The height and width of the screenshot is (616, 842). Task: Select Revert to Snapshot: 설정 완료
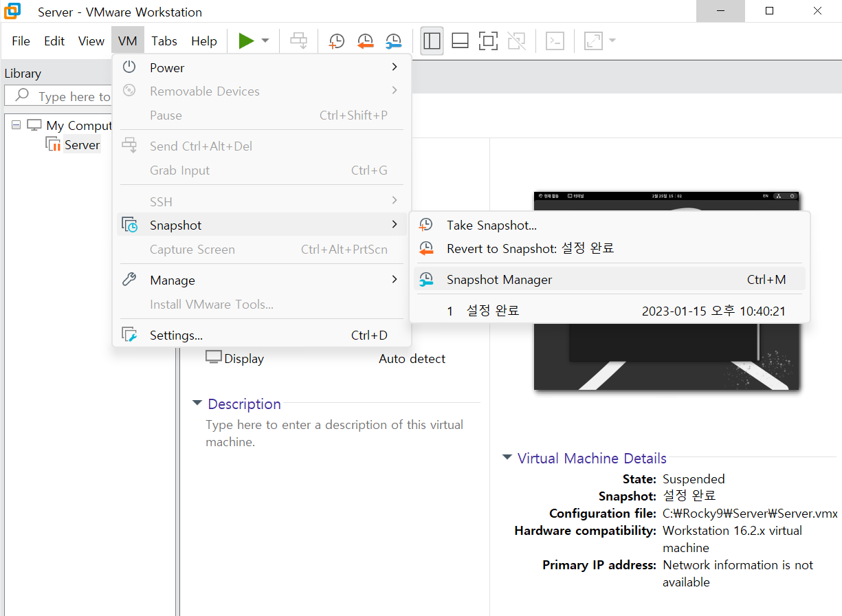(x=610, y=248)
